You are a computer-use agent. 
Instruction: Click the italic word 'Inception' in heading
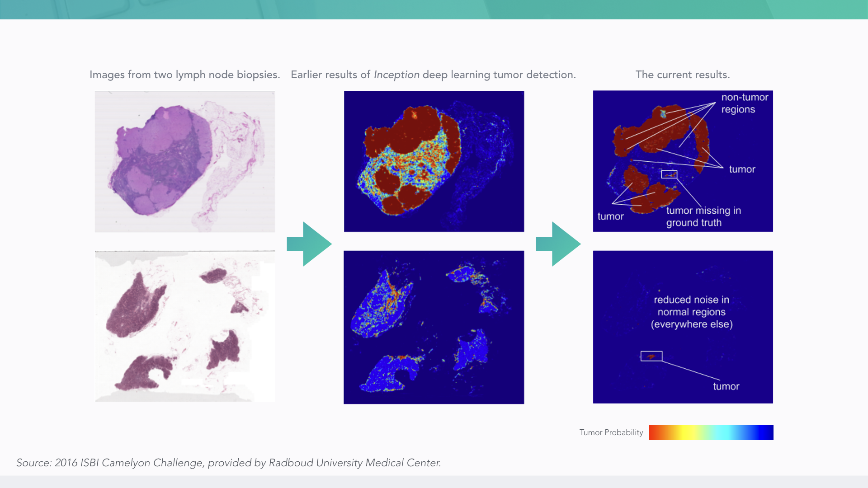coord(396,75)
